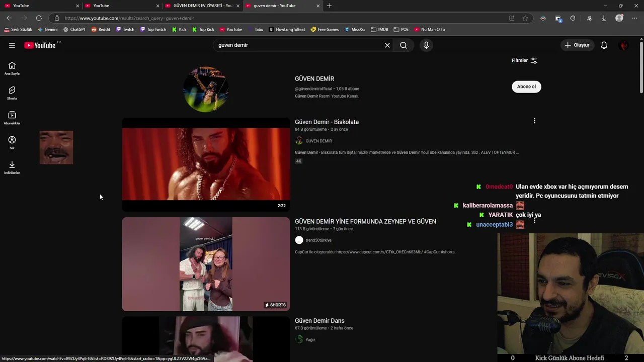Open the Kick bookmark
The width and height of the screenshot is (644, 362).
coord(179,30)
